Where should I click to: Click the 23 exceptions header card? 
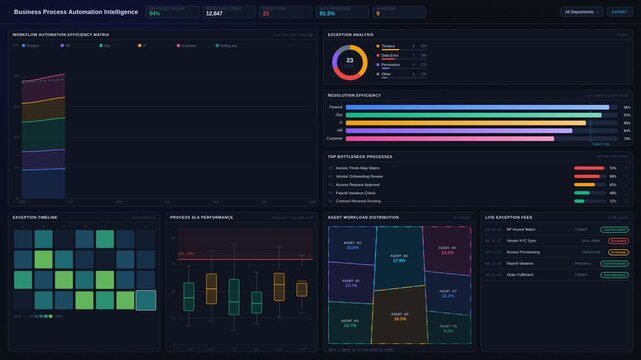tap(285, 12)
